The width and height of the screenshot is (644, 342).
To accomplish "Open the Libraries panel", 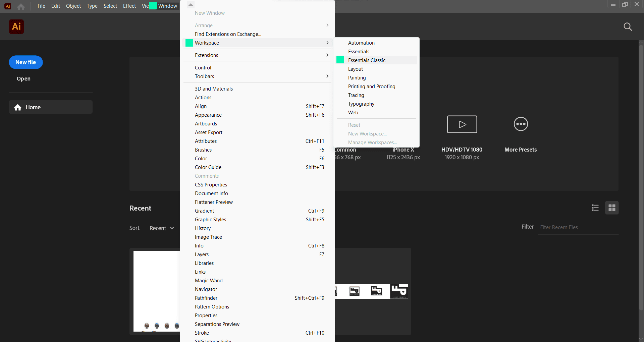I will point(258,263).
